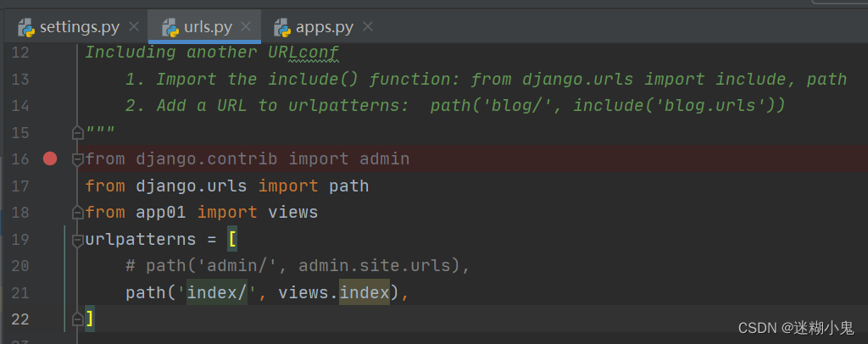Close the urls.py tab
Viewport: 868px width, 344px height.
[247, 26]
